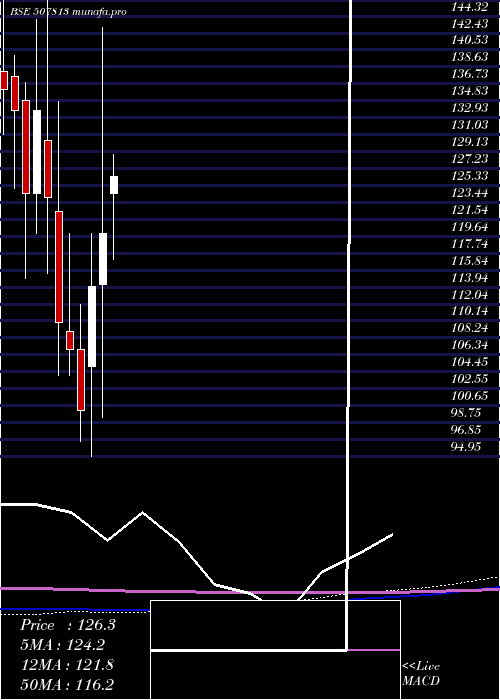Click the 106.34 price axis label
The height and width of the screenshot is (700, 500).
click(x=470, y=346)
